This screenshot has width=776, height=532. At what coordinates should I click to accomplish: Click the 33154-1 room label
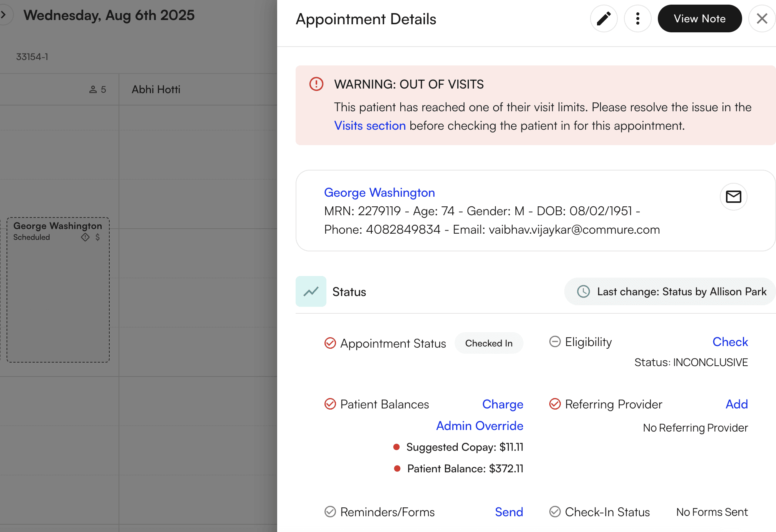32,57
